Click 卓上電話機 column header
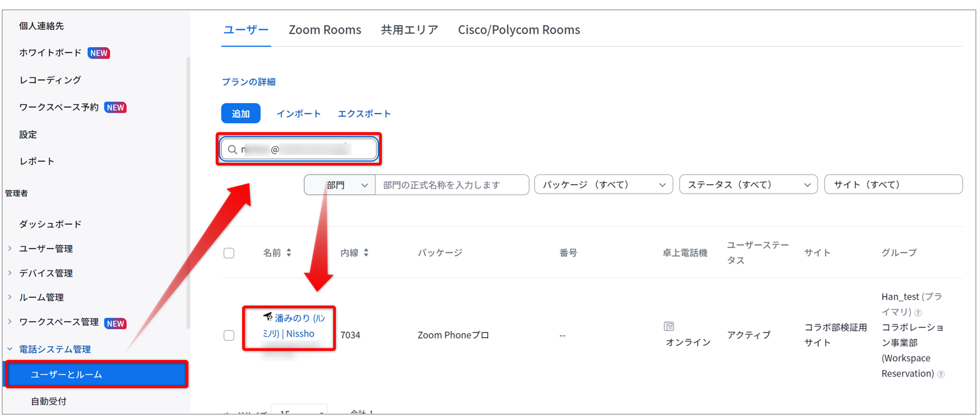The image size is (980, 417). pos(685,253)
